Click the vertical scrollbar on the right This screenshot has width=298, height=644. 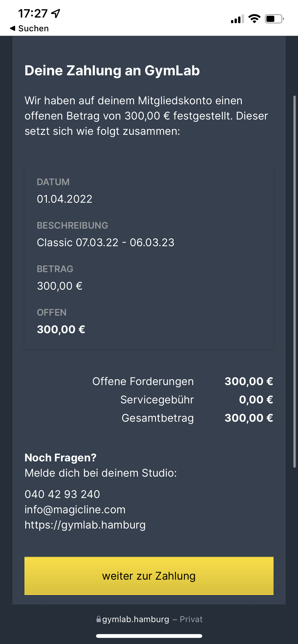pyautogui.click(x=294, y=282)
